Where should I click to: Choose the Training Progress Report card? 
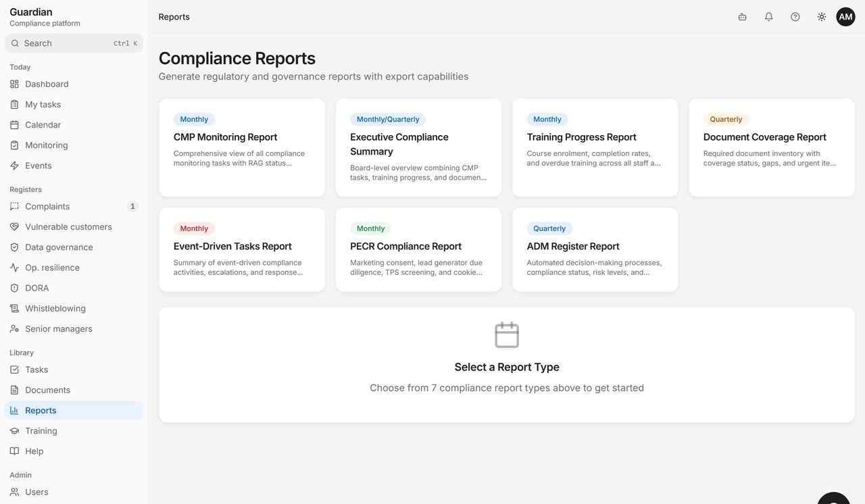point(595,148)
